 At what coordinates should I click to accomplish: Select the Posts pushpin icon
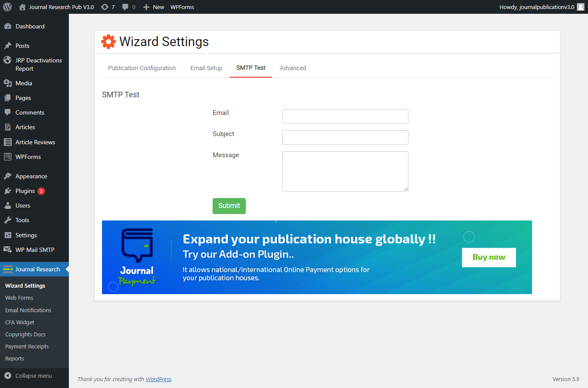click(8, 46)
